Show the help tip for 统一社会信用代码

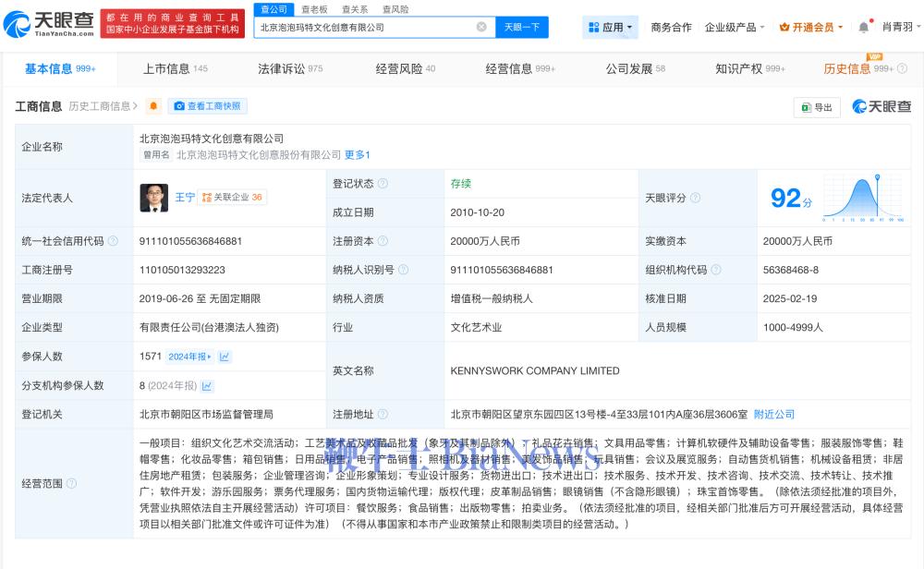(x=113, y=241)
